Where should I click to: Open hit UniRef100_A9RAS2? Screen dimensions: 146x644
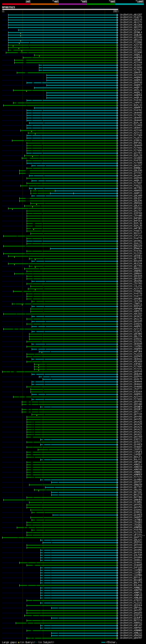[131, 623]
